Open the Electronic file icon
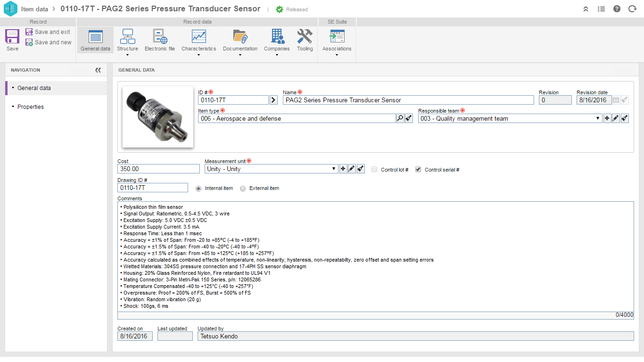The width and height of the screenshot is (644, 362). (x=160, y=36)
